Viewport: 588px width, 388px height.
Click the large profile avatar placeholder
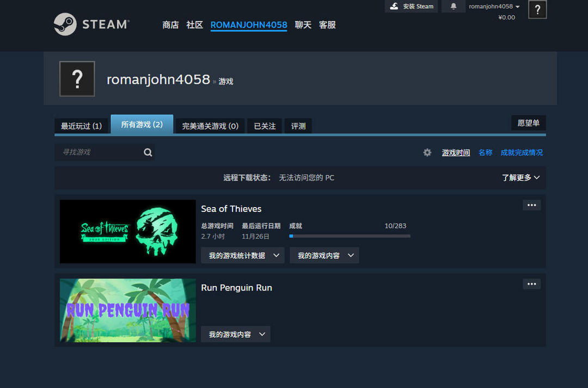77,79
